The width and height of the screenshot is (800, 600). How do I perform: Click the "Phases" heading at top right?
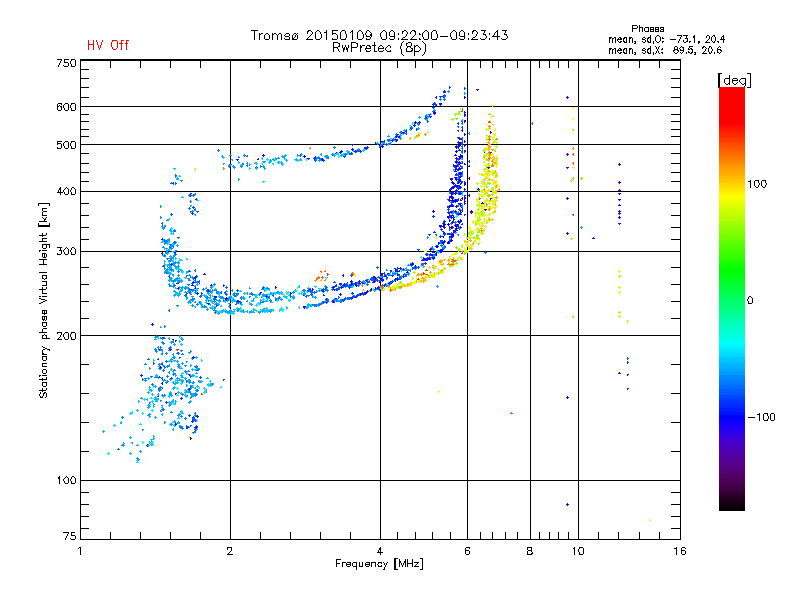click(x=647, y=29)
